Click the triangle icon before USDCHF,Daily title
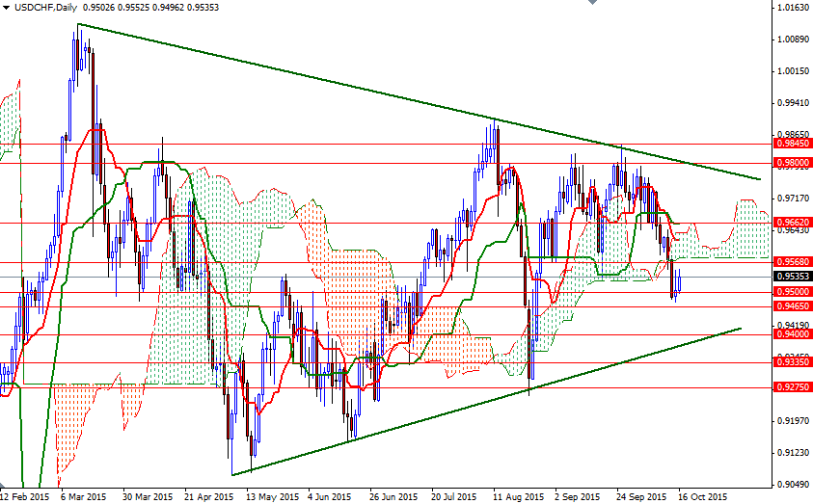Viewport: 813px width, 504px height. coord(7,7)
